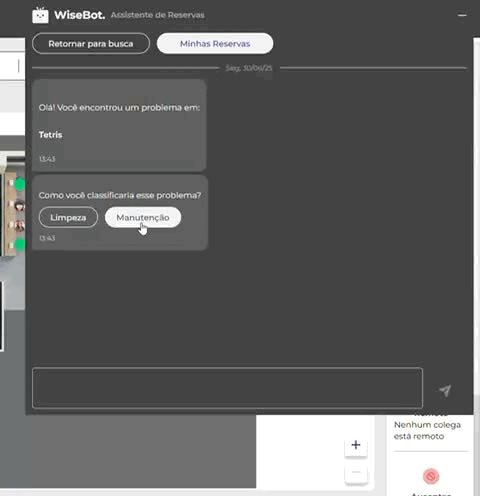Click the Seg, 30/09/25 date divider
The image size is (480, 496).
tap(249, 68)
